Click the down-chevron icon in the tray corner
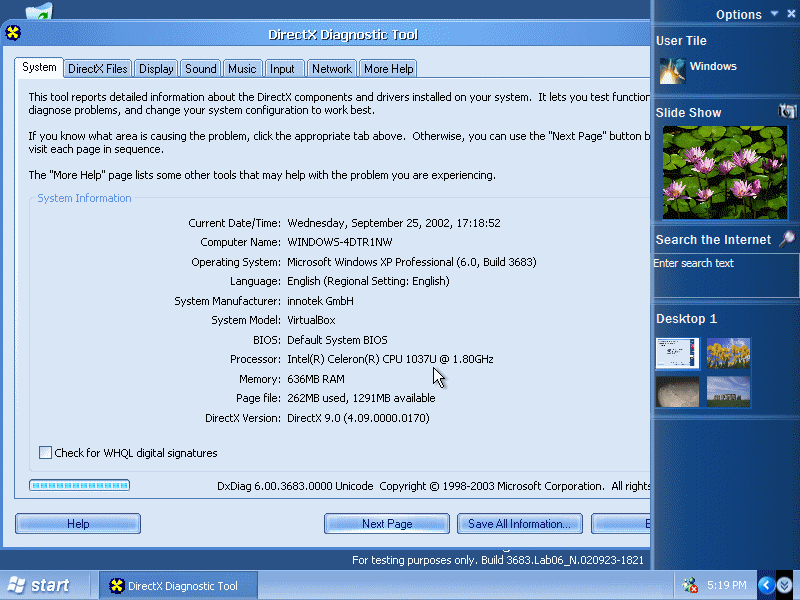 point(785,585)
